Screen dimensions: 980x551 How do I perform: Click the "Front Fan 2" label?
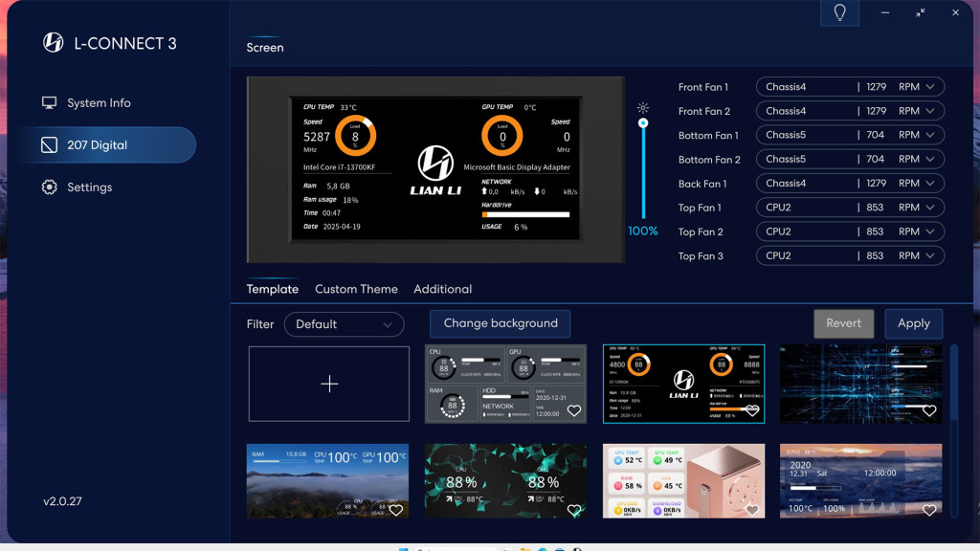coord(704,111)
